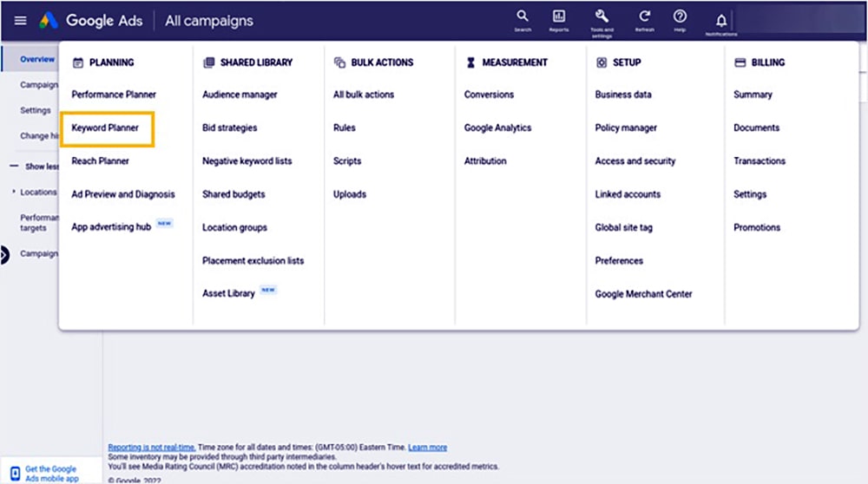Viewport: 868px width, 484px height.
Task: Click 'Reporting is not real-time' link
Action: [152, 447]
